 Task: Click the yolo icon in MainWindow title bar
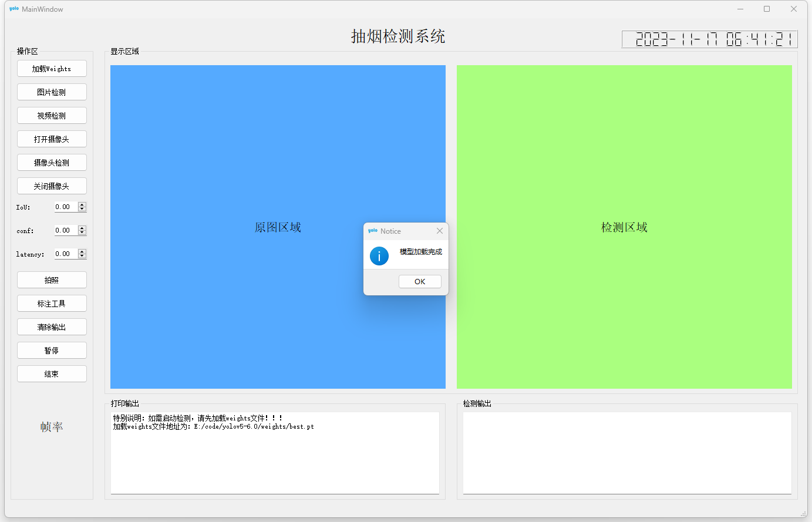(14, 9)
